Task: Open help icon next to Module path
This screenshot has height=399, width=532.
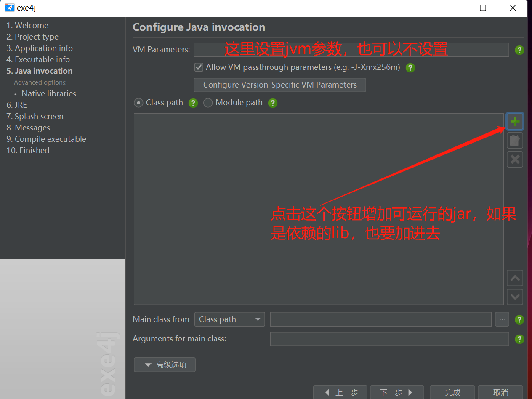Action: 273,103
